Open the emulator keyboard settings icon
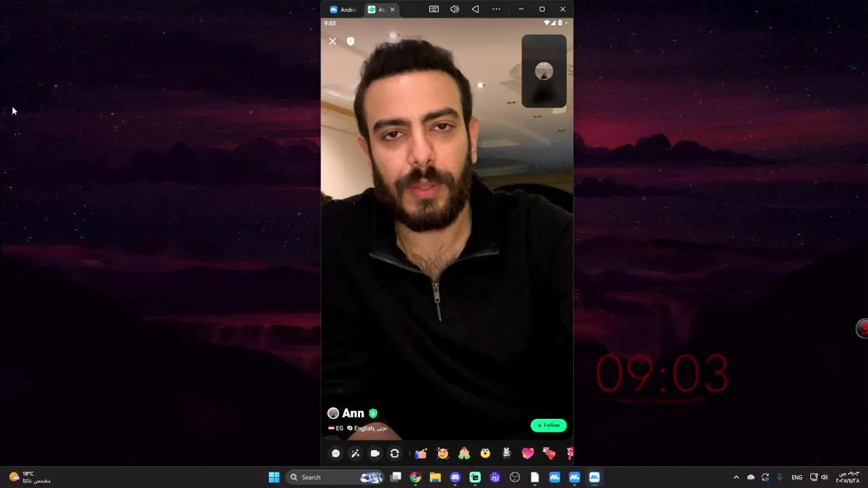The image size is (868, 488). coord(434,9)
